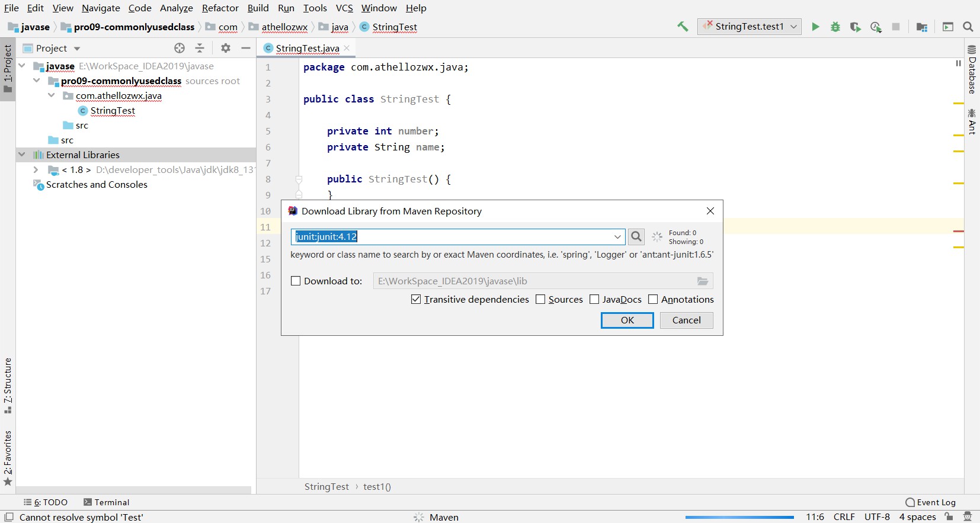Image resolution: width=980 pixels, height=523 pixels.
Task: Collapse com.athellozwx.java package node
Action: pos(52,95)
